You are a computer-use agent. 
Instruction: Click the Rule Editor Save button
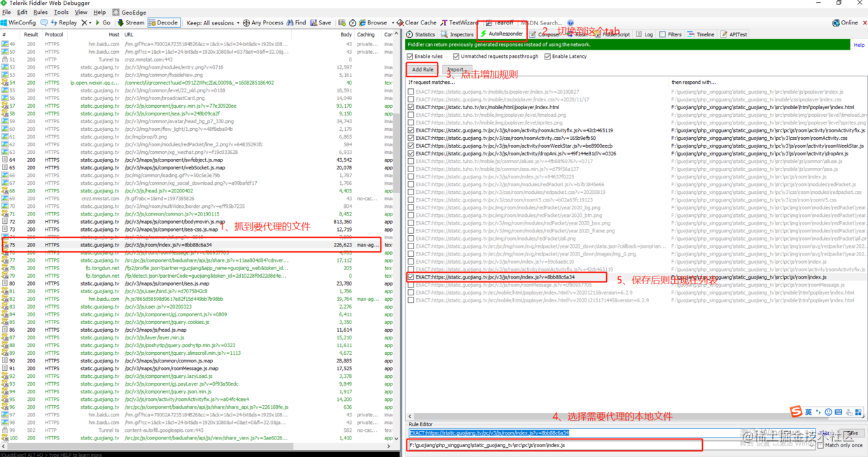click(x=851, y=433)
